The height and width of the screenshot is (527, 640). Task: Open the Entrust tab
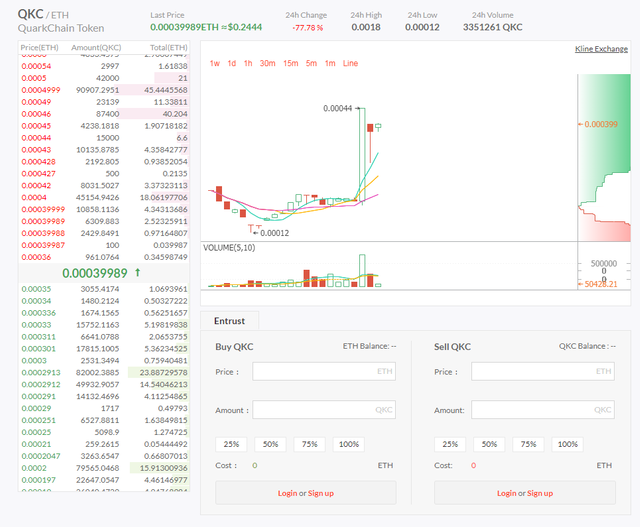(229, 321)
